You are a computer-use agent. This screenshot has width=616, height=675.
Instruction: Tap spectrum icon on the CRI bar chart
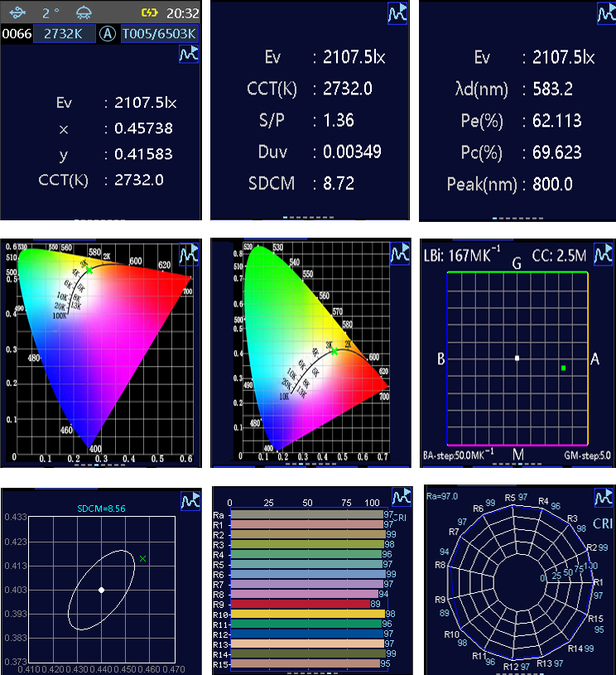click(401, 495)
